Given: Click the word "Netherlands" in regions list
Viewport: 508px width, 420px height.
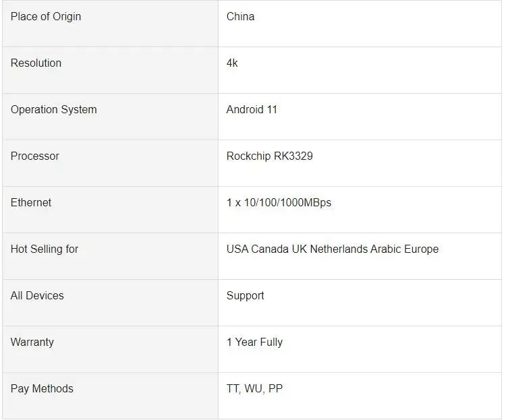Looking at the screenshot, I should coord(339,249).
